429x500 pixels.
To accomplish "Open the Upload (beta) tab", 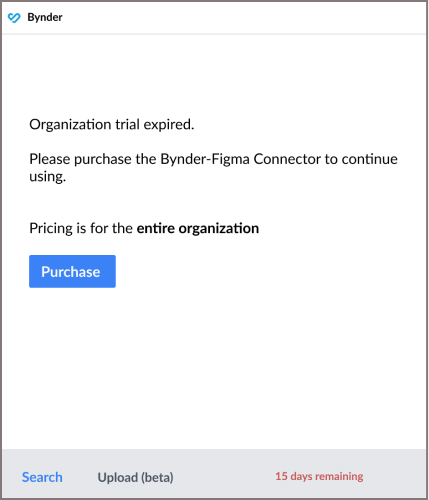I will 135,477.
